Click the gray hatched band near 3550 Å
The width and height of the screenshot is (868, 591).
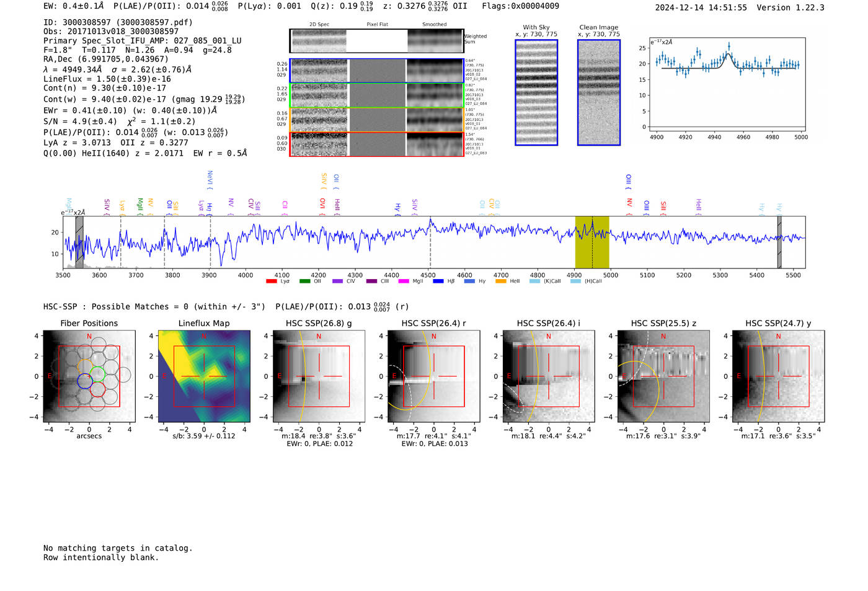pos(79,242)
